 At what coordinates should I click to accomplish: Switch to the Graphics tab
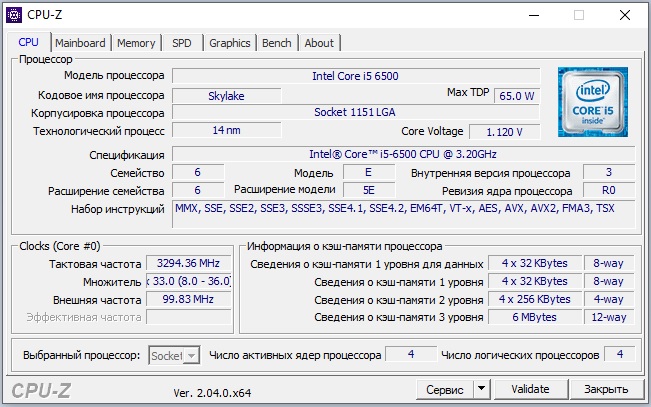230,43
